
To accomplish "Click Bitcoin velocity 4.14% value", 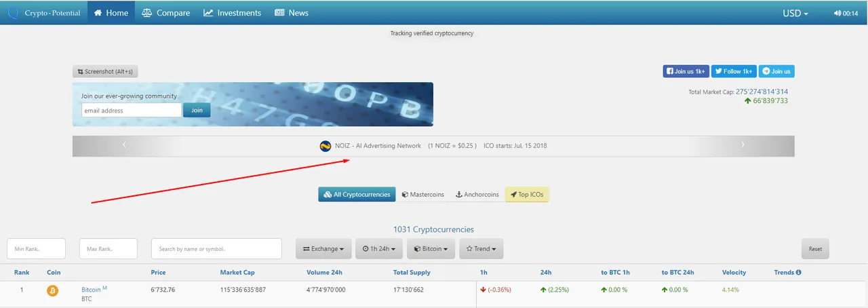I will pos(731,290).
